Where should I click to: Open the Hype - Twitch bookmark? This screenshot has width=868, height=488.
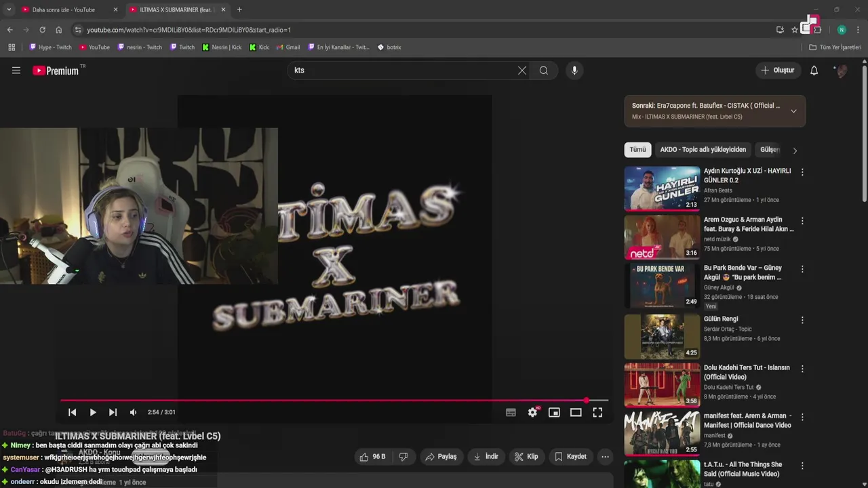51,47
